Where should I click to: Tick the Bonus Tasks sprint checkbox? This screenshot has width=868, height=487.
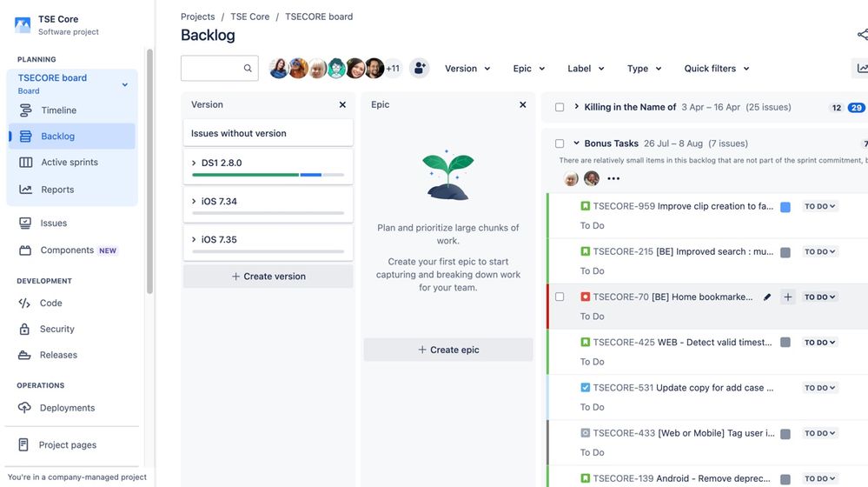[x=560, y=143]
